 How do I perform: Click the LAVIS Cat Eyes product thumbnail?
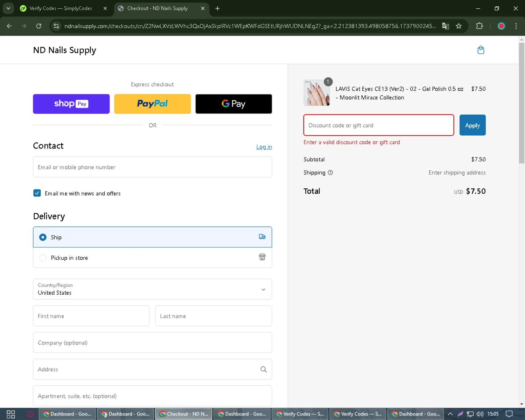317,93
